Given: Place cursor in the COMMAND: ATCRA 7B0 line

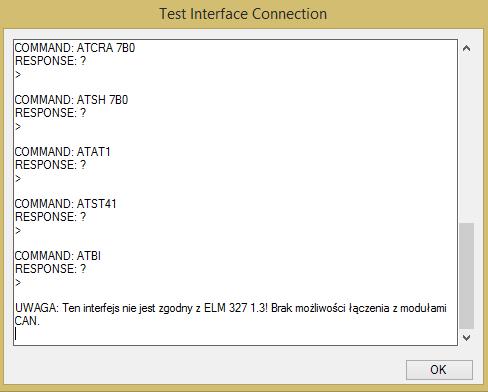Looking at the screenshot, I should click(x=75, y=48).
